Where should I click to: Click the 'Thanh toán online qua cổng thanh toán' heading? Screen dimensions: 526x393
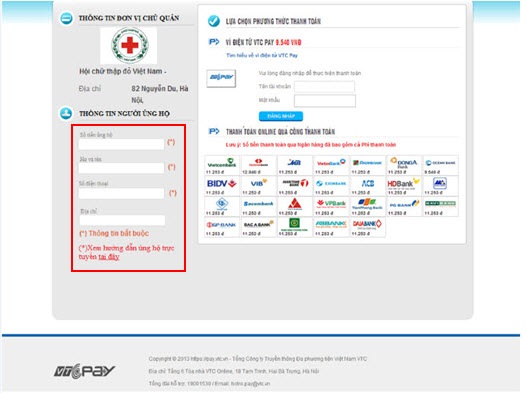coord(280,131)
